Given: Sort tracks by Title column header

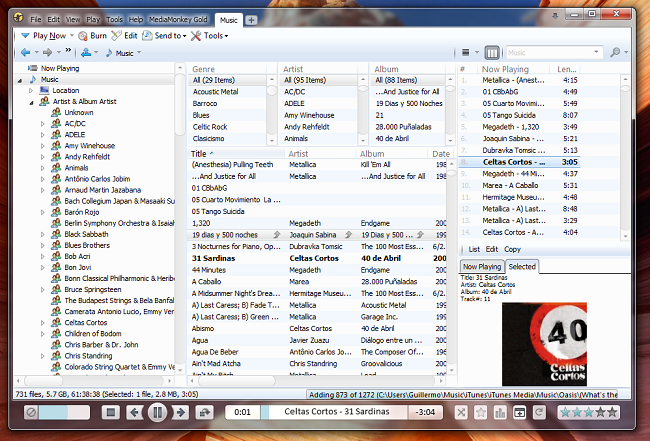Looking at the screenshot, I should point(237,154).
